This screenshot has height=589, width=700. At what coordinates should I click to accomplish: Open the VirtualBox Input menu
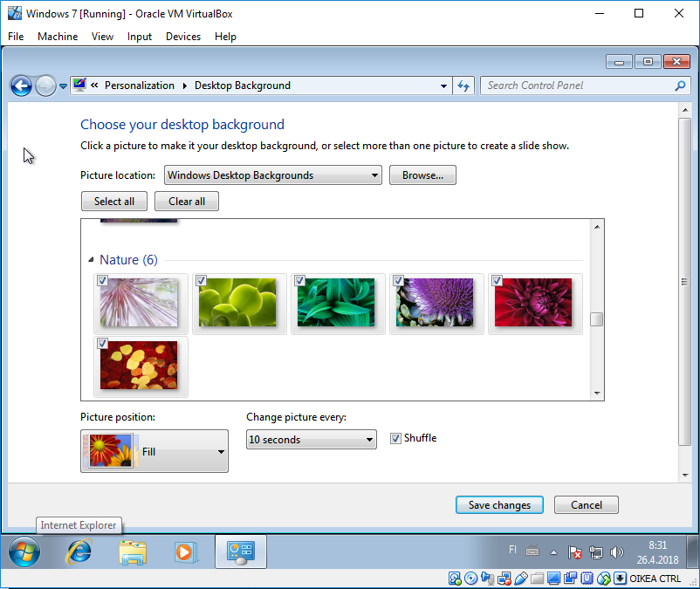(x=140, y=37)
